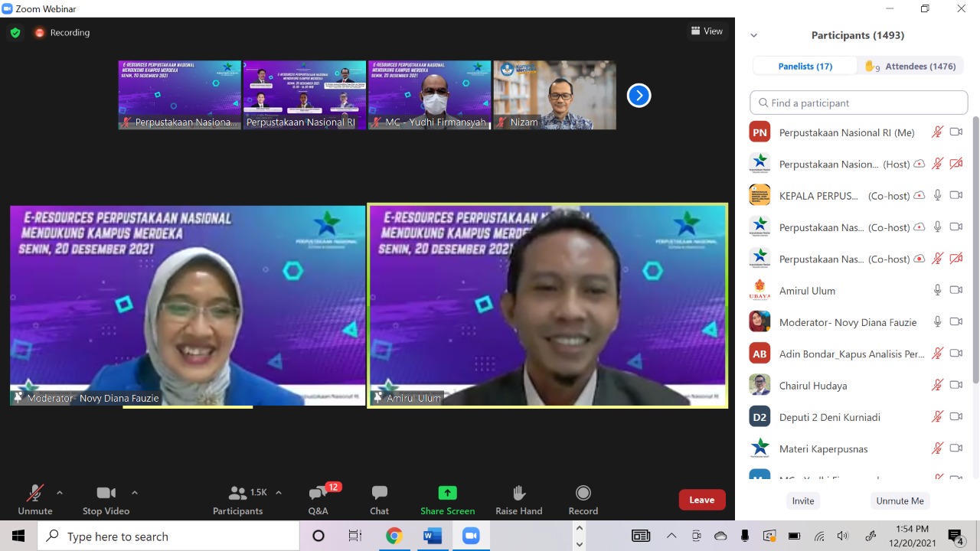980x551 pixels.
Task: Click the Recording indicator label
Action: point(70,33)
